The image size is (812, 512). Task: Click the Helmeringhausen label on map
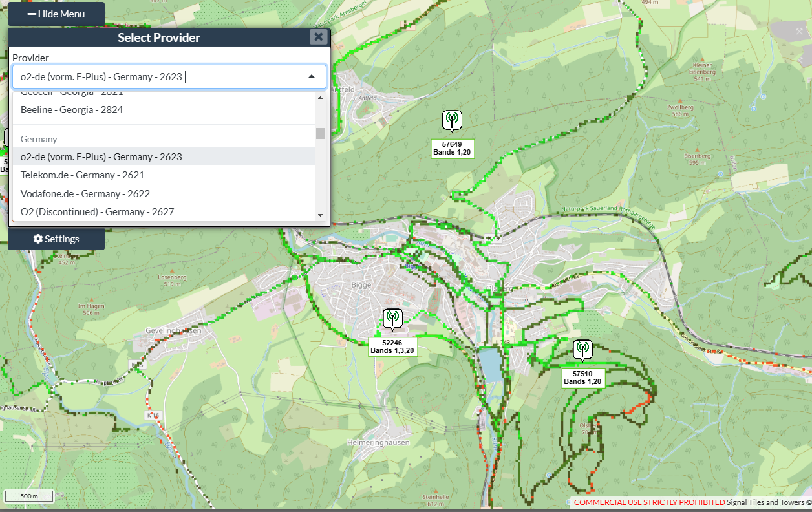coord(379,442)
